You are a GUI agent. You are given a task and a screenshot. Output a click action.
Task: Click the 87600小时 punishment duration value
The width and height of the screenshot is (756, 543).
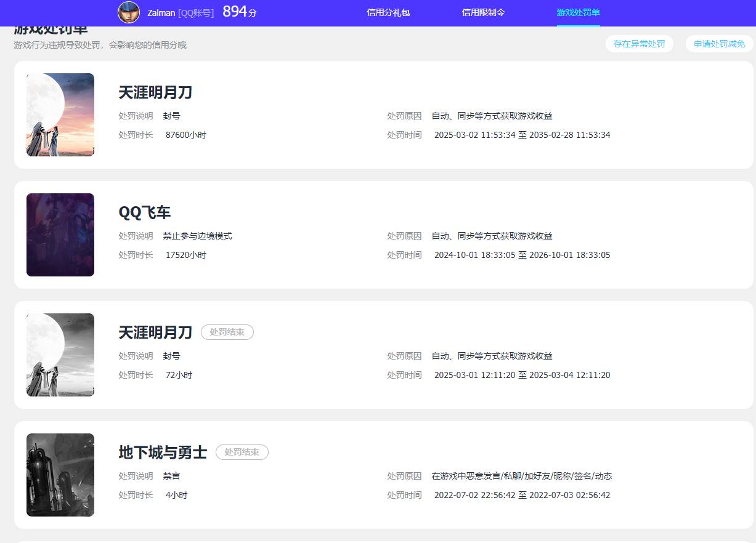tap(185, 135)
